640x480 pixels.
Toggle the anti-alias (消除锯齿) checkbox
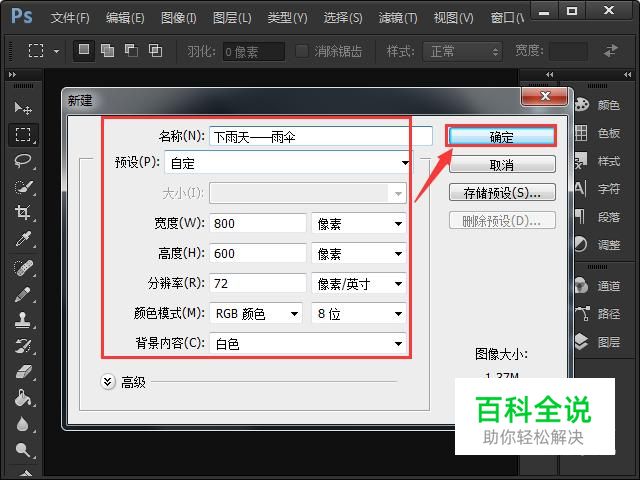coord(301,51)
